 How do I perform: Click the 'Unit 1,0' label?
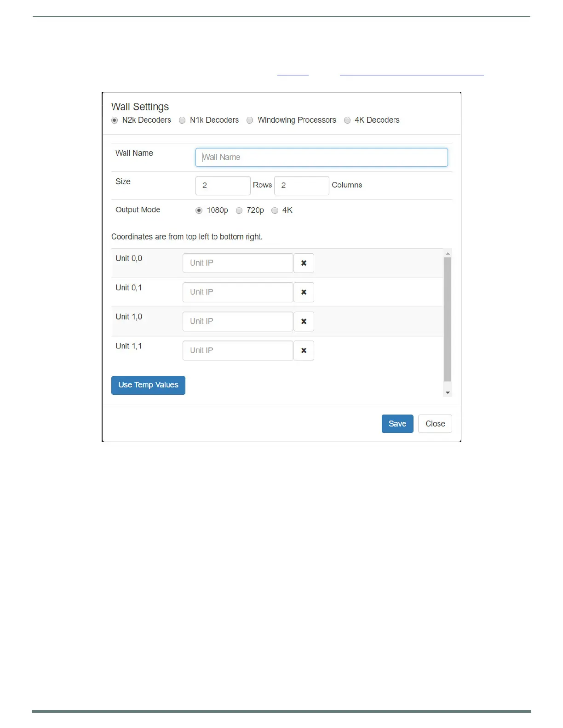pos(129,317)
